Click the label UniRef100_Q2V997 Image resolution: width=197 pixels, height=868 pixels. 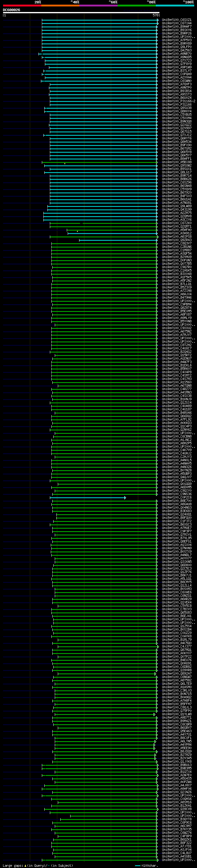[176, 128]
